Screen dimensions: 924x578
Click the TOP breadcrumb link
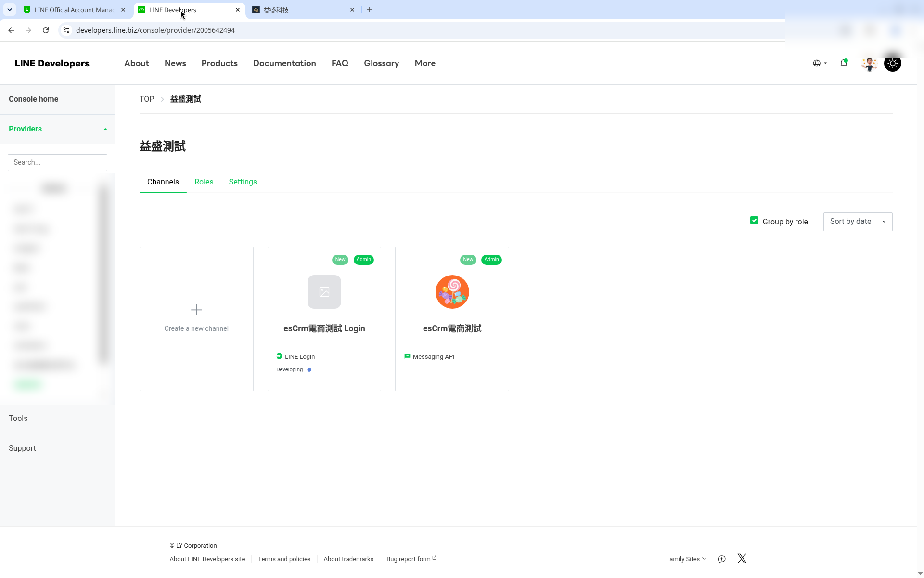coord(147,99)
